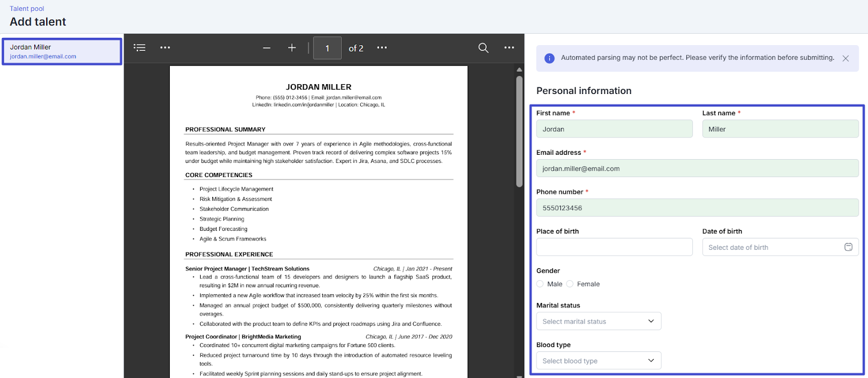868x378 pixels.
Task: Click the PDF page number box
Action: tap(327, 48)
